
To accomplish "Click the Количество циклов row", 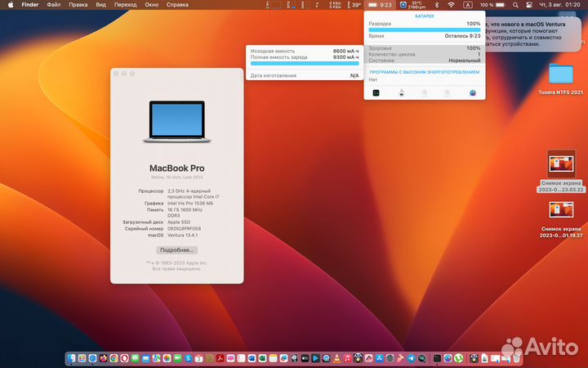I will pos(424,54).
